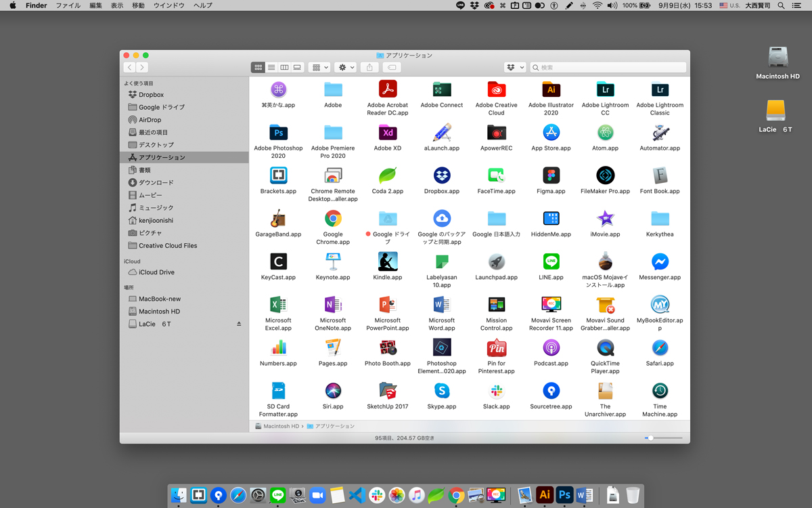Screen dimensions: 812x508
Task: Select Brackets.app icon
Action: pos(278,175)
